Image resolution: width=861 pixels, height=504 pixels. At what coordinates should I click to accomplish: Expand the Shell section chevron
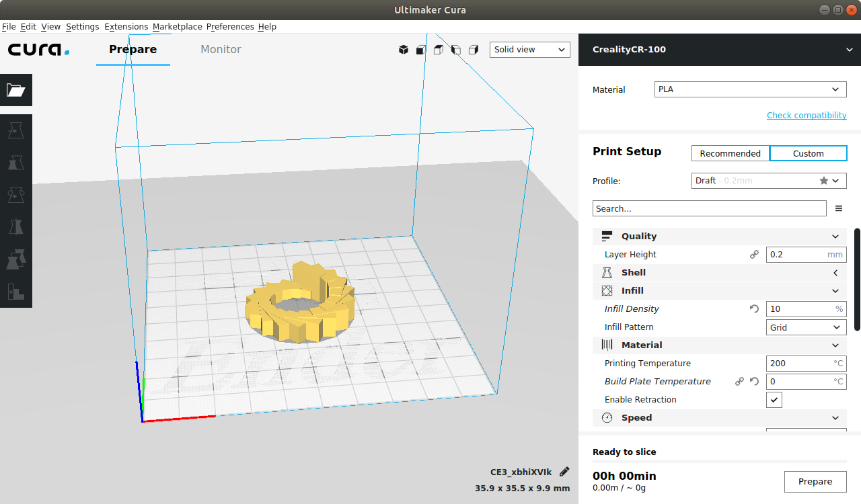tap(835, 273)
